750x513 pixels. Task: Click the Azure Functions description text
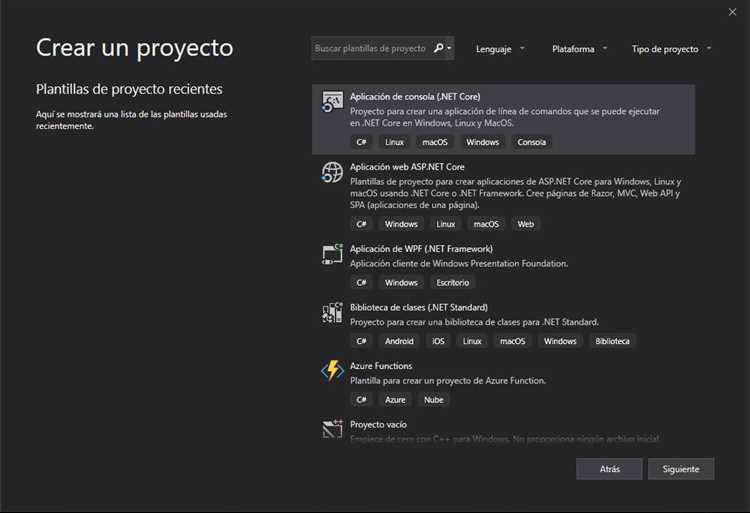tap(448, 381)
